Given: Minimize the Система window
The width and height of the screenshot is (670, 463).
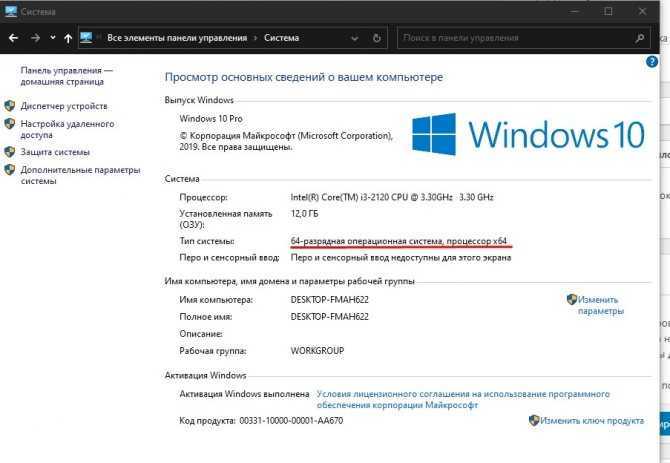Looking at the screenshot, I should [x=575, y=12].
